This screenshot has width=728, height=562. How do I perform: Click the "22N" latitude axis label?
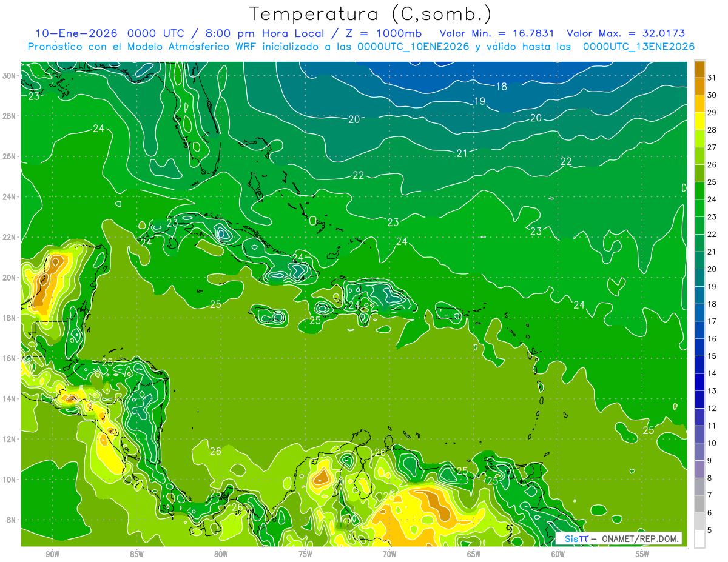pyautogui.click(x=10, y=237)
